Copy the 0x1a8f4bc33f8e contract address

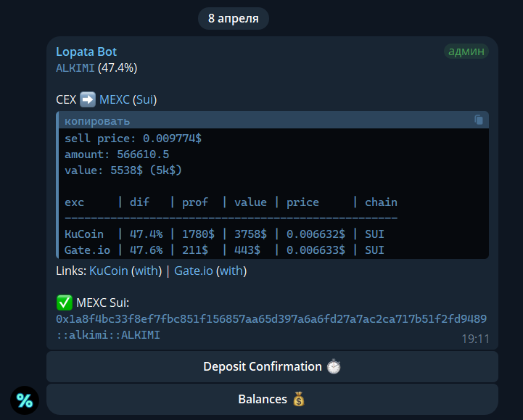pyautogui.click(x=271, y=319)
